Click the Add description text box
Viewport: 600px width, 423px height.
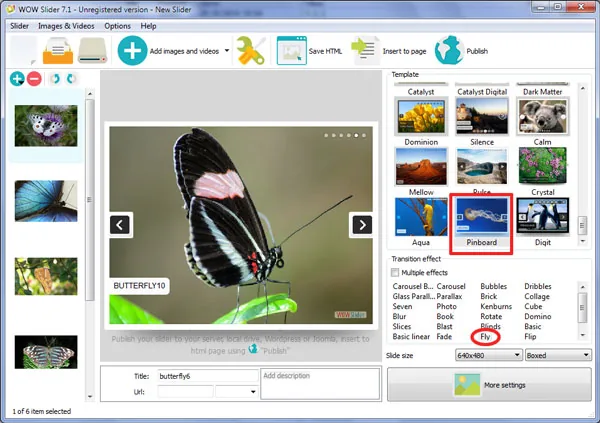[x=320, y=384]
